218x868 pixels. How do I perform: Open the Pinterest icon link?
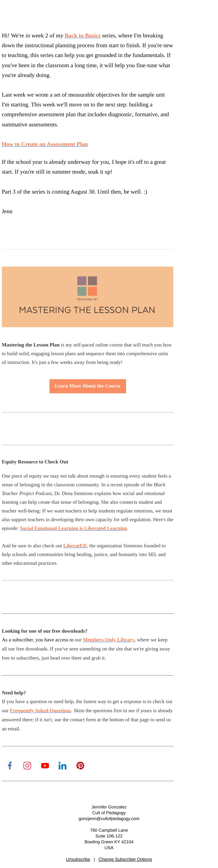tap(80, 766)
